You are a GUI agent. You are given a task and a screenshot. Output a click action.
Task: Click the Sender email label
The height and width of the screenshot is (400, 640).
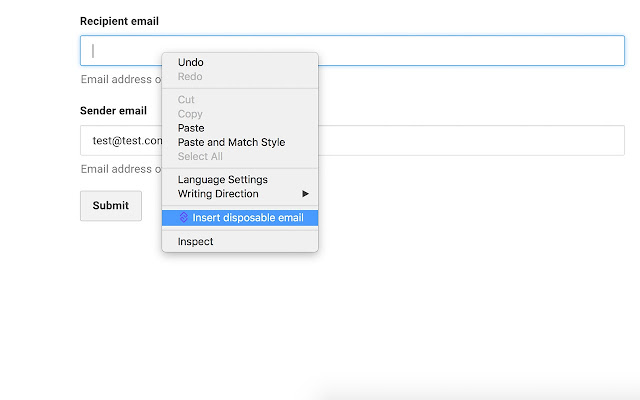pos(113,111)
